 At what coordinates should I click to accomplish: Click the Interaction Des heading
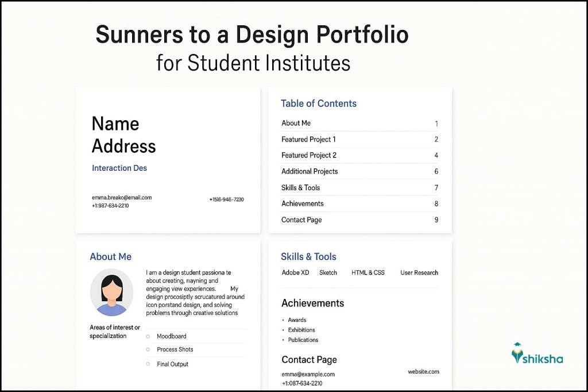pos(119,168)
